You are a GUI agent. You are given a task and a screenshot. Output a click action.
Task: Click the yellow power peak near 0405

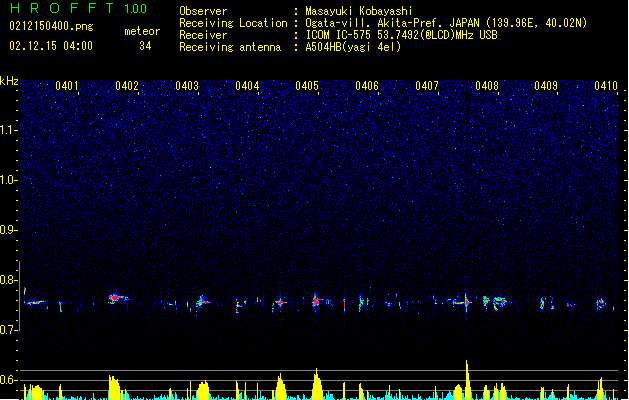(x=317, y=384)
